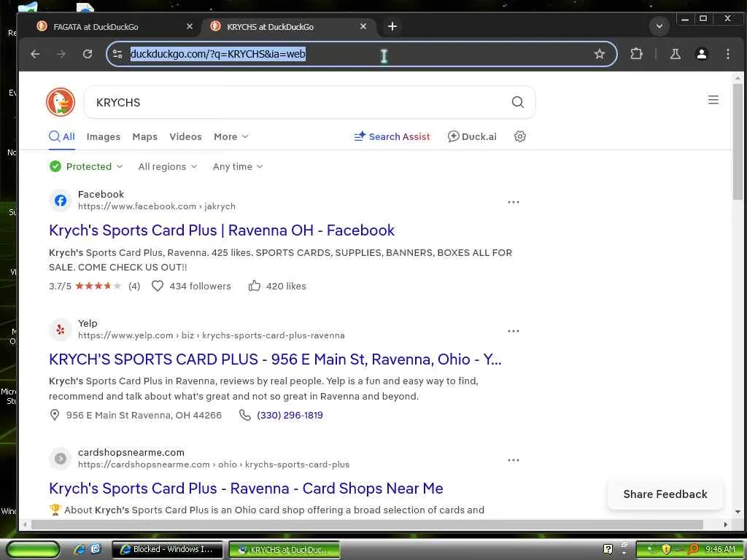Open the tab search dropdown arrow

point(659,26)
